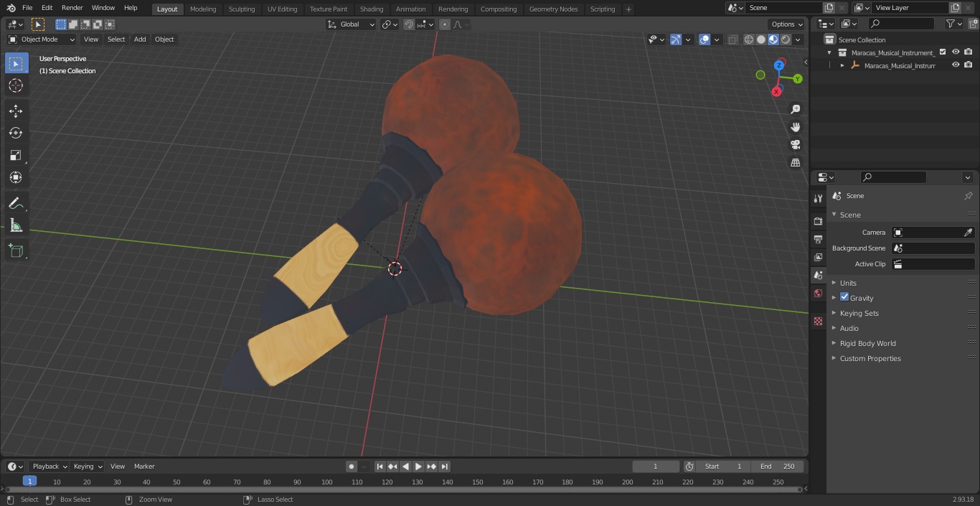Open the viewport Options dropdown
980x506 pixels.
click(787, 24)
